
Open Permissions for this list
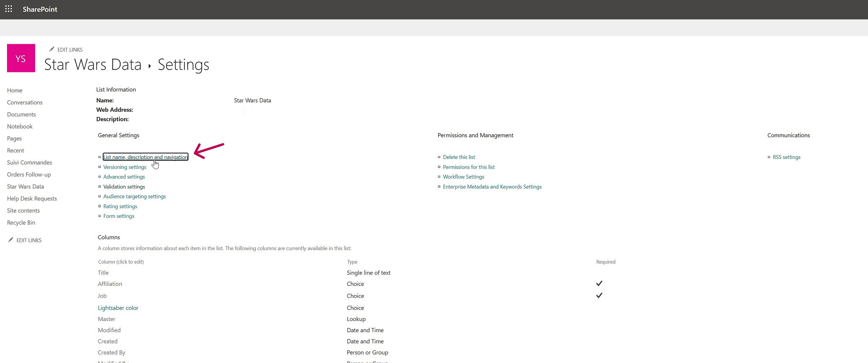[x=469, y=167]
